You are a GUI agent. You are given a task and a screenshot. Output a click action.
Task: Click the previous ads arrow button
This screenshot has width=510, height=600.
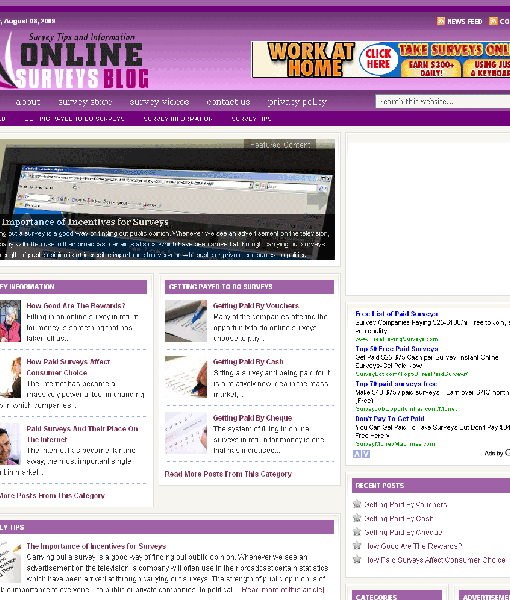click(x=357, y=454)
